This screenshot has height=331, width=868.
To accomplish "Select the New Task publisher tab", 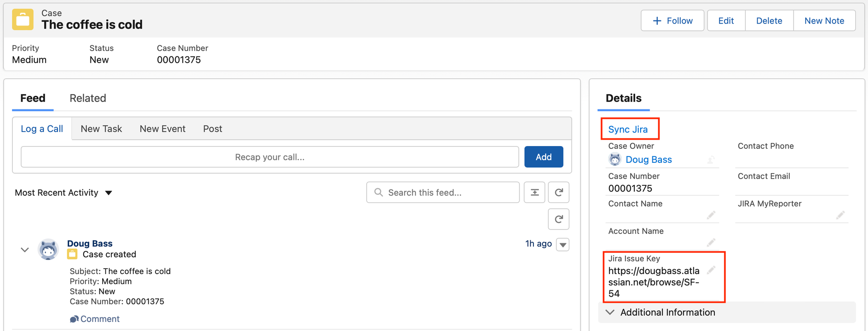I will pos(101,129).
